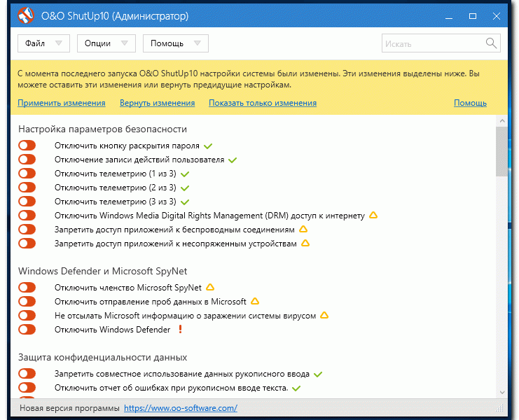The image size is (519, 420).
Task: Click green checkmark next to telemetry 3 из 3
Action: click(x=185, y=202)
